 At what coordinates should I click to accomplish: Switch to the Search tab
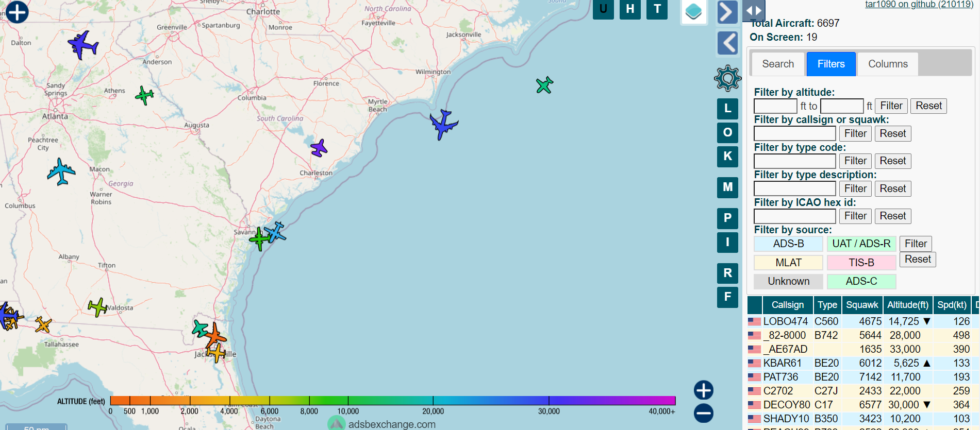coord(778,64)
